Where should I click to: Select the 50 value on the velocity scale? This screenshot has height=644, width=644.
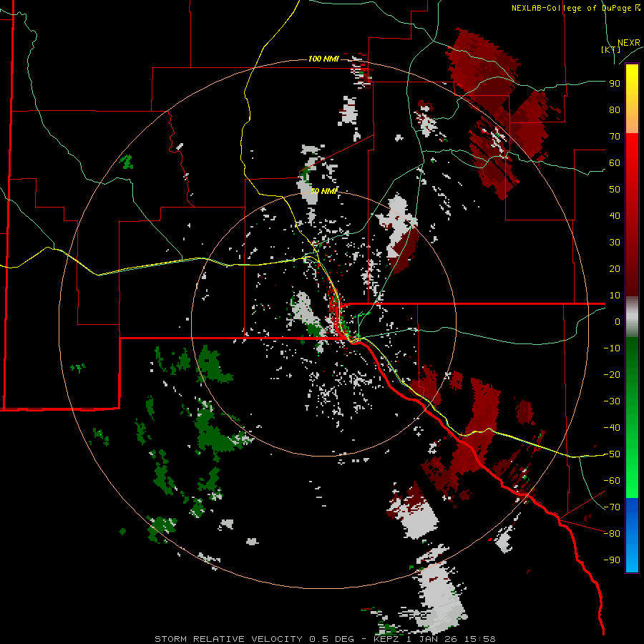[615, 190]
